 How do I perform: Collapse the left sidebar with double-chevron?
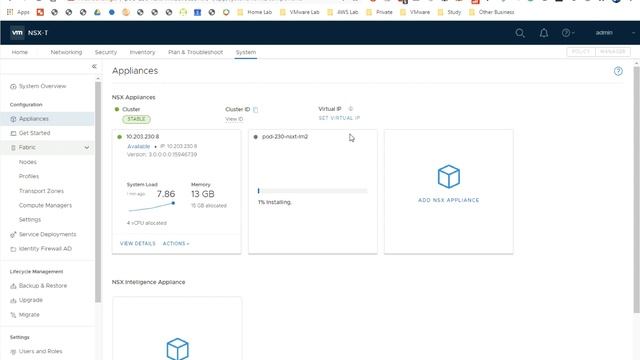pos(94,66)
